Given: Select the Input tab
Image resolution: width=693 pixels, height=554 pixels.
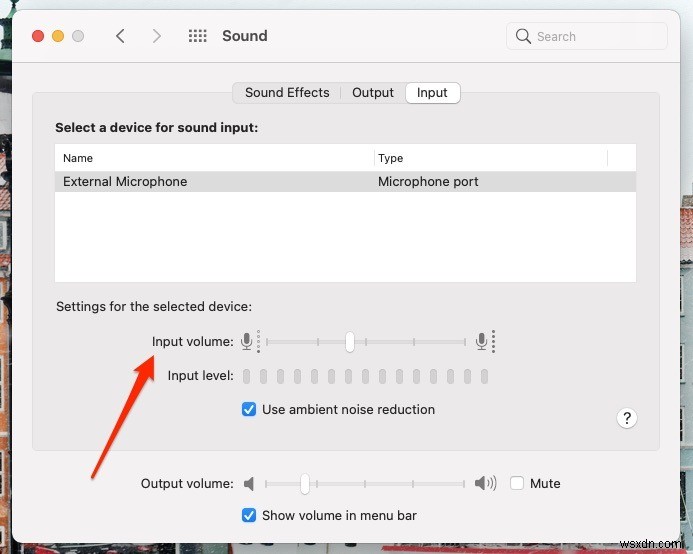Looking at the screenshot, I should click(432, 93).
